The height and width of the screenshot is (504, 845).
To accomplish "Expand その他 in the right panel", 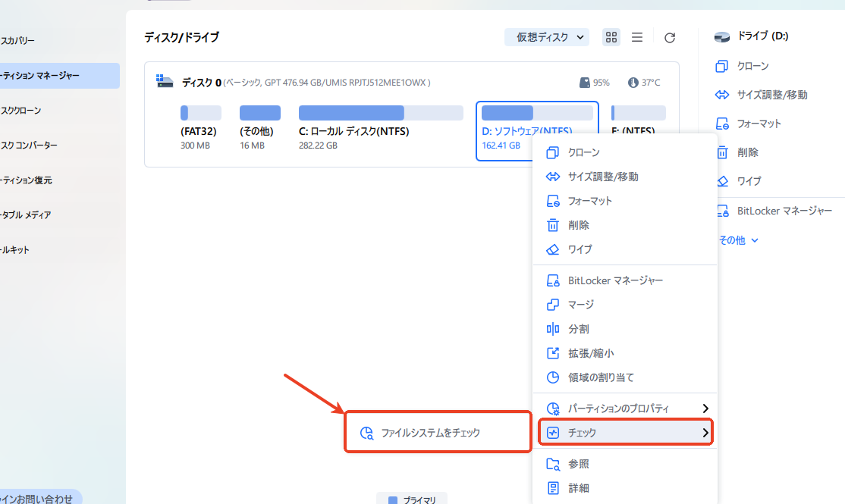I will [738, 240].
